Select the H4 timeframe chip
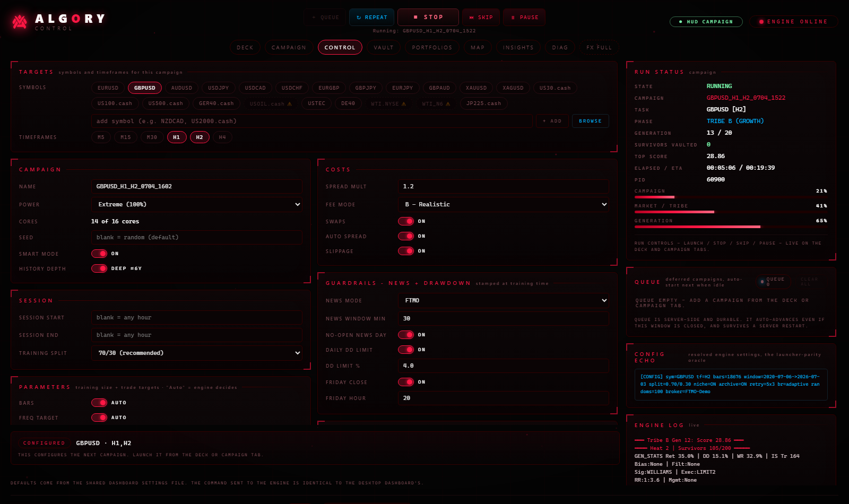 [222, 137]
